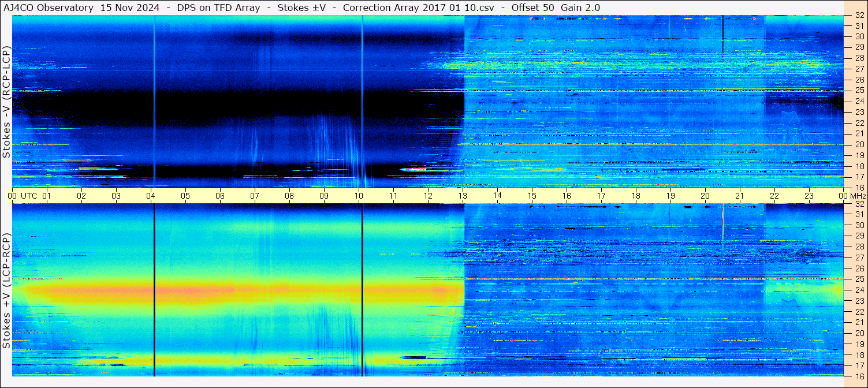Select hour 14 on the UTC time axis
Screen dimensions: 868x388
coord(497,196)
